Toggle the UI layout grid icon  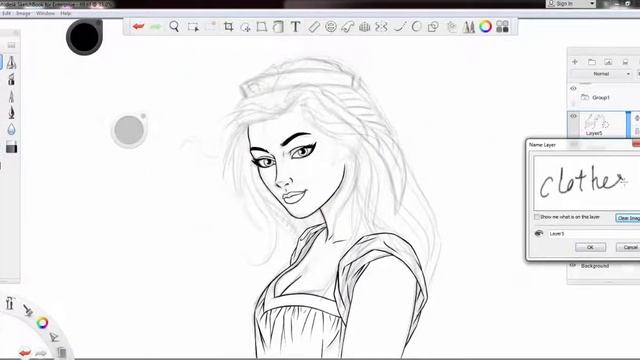pos(502,27)
